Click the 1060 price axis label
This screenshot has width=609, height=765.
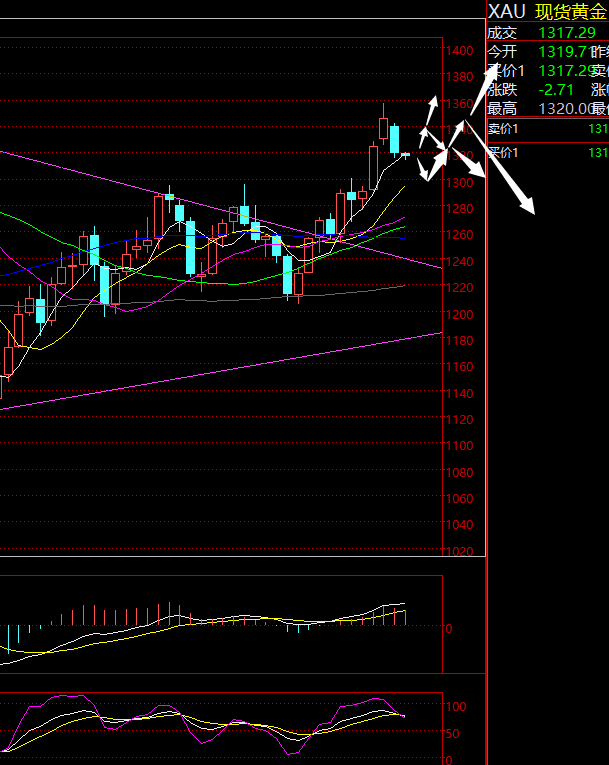click(460, 499)
